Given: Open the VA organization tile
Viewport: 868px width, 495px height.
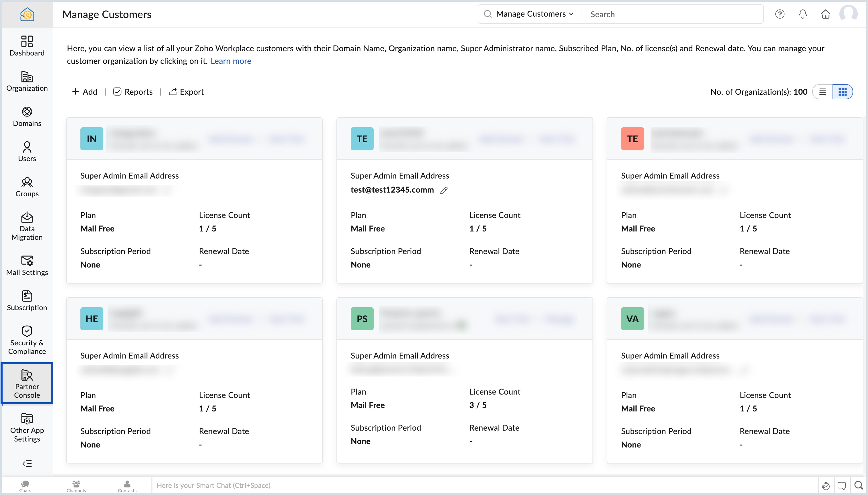Looking at the screenshot, I should (633, 318).
